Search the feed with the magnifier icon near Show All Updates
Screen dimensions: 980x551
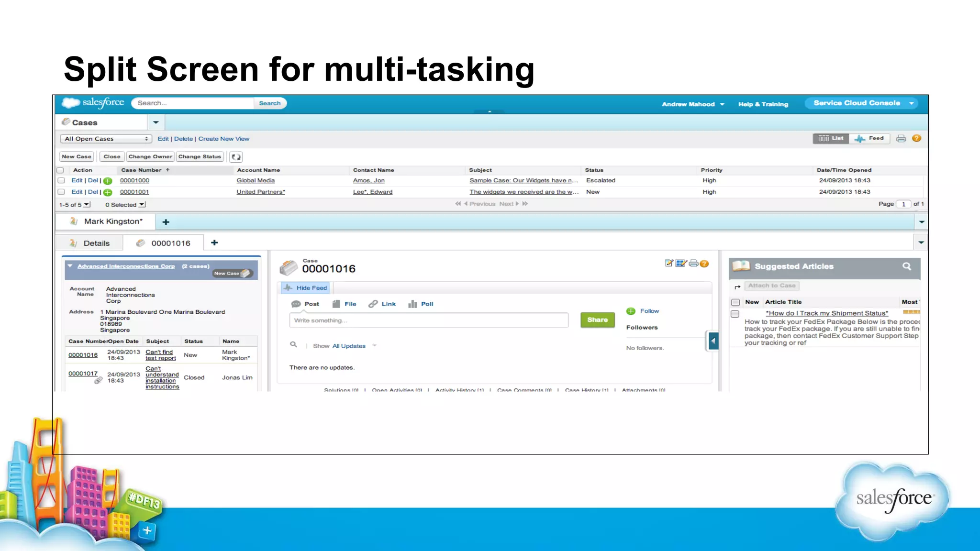tap(293, 344)
